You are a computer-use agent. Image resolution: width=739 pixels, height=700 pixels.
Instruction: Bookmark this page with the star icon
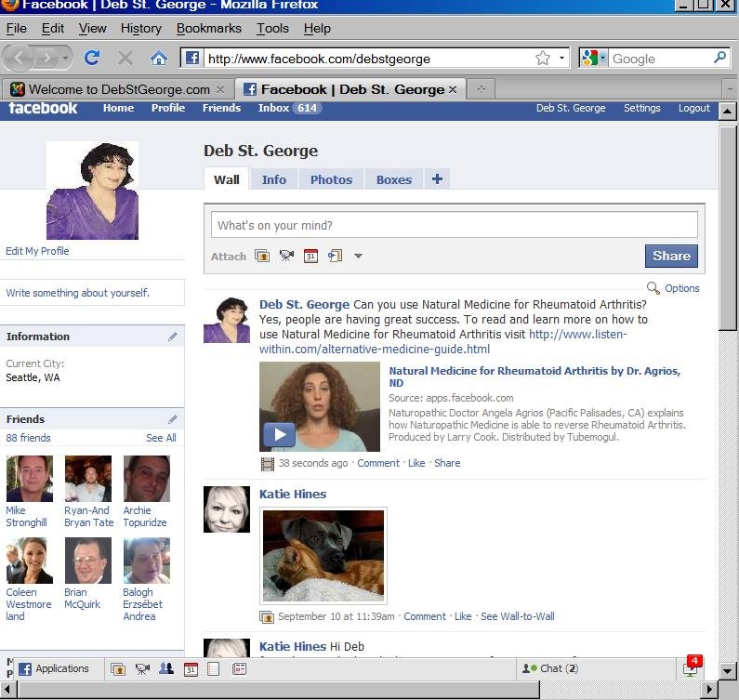pyautogui.click(x=543, y=58)
